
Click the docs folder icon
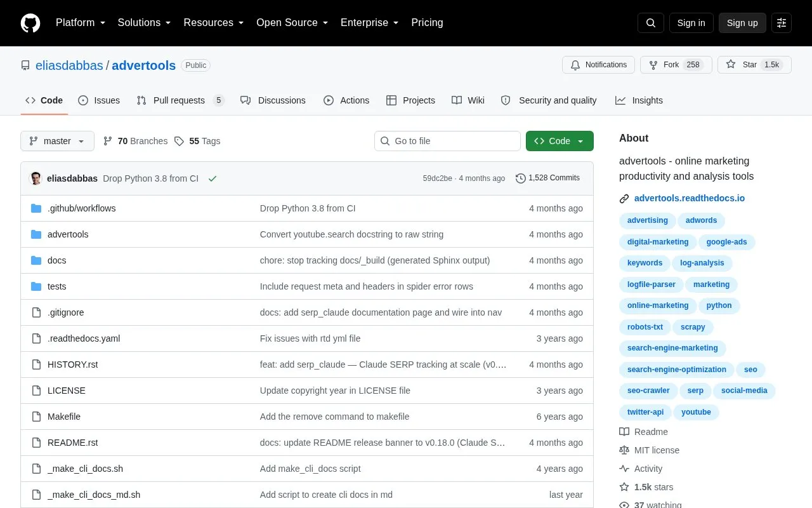tap(36, 260)
